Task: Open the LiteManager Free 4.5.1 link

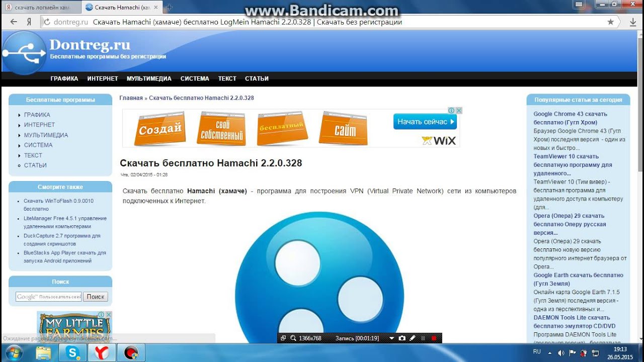Action: [65, 222]
